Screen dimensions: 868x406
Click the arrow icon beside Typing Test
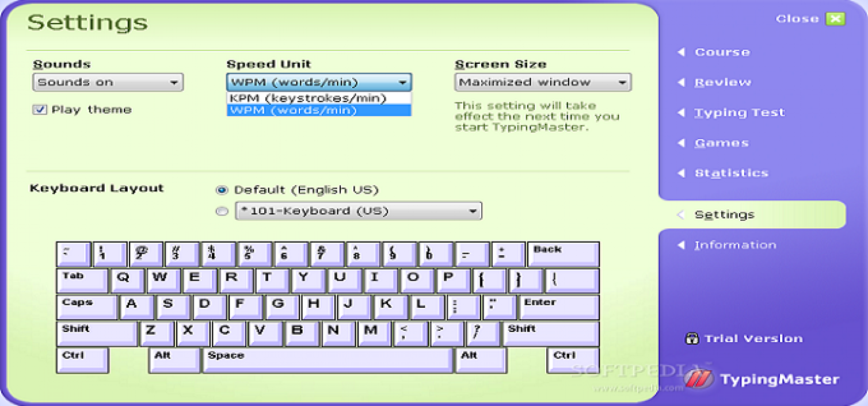tap(682, 112)
